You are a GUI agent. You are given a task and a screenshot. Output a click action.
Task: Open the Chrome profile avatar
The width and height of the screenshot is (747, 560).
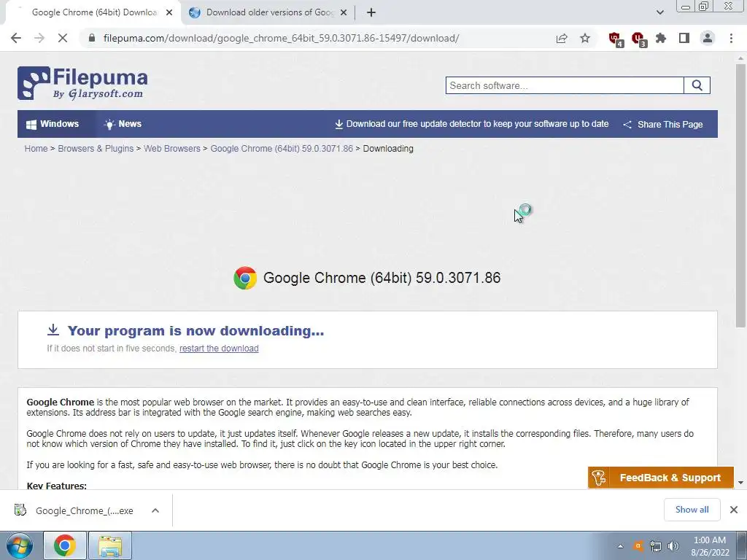(708, 38)
